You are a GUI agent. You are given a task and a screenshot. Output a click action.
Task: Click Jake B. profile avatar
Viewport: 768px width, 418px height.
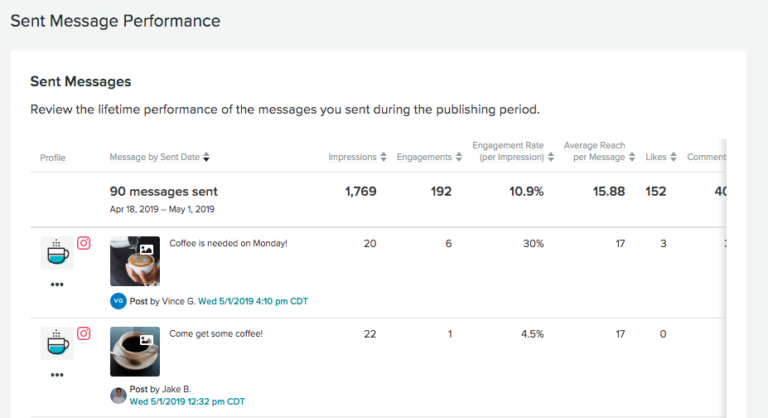click(118, 395)
